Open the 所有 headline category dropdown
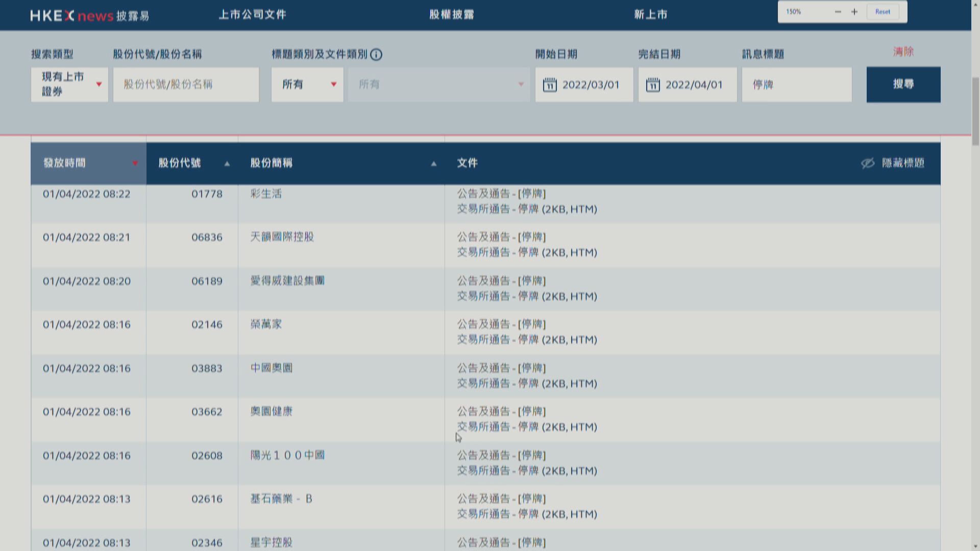The width and height of the screenshot is (980, 551). 307,84
